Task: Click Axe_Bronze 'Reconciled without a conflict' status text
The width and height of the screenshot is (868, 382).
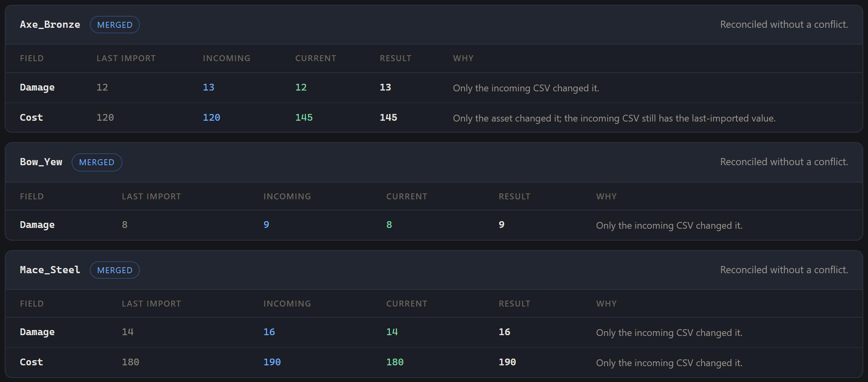Action: (x=784, y=25)
